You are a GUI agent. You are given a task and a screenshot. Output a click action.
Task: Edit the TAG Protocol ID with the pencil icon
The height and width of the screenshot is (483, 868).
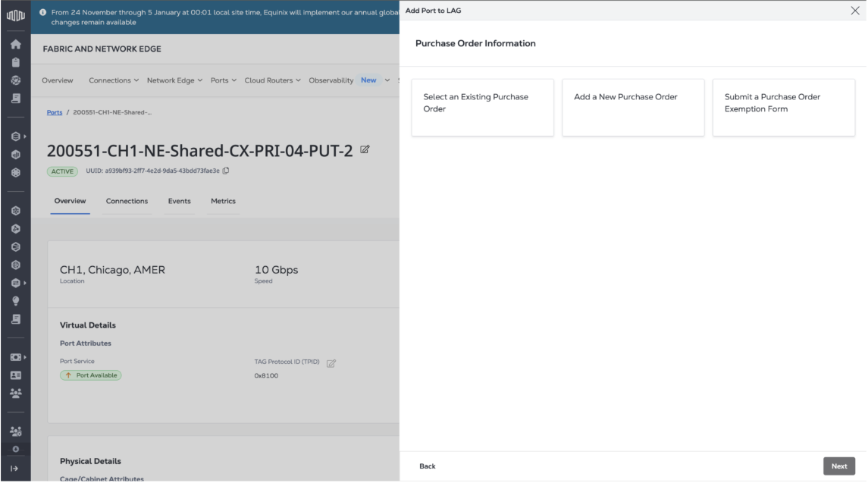click(331, 363)
